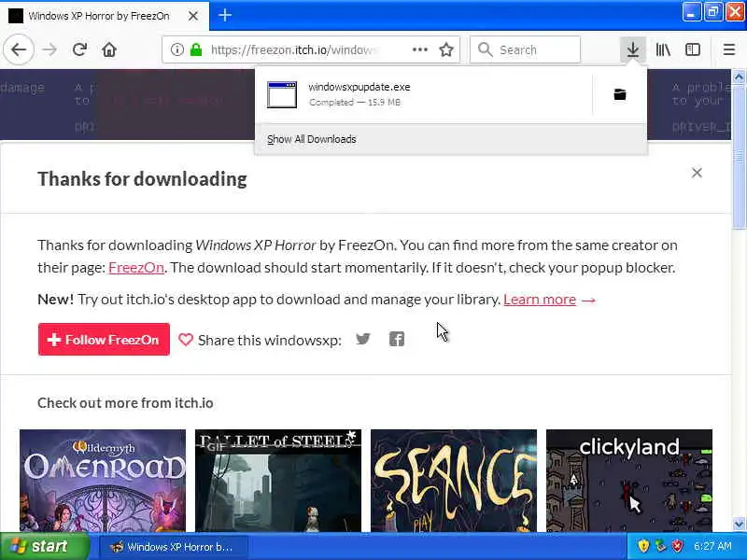Click the heart icon beside Share
The width and height of the screenshot is (747, 560).
click(x=186, y=340)
